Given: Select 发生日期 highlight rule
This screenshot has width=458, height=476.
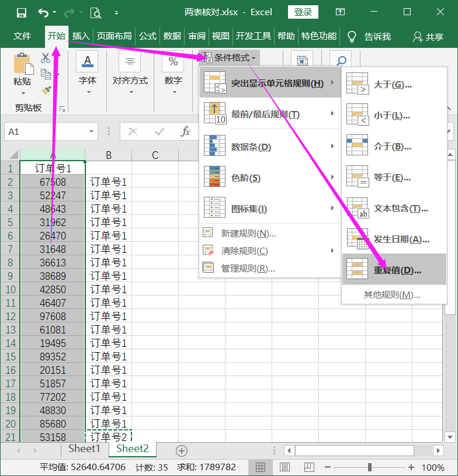Looking at the screenshot, I should [x=394, y=239].
